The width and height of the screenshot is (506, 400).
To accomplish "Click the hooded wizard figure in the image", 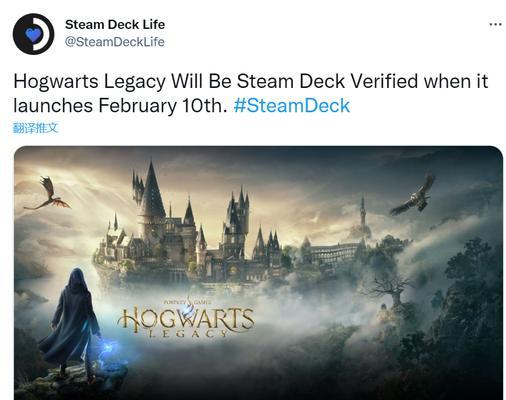I will point(72,322).
